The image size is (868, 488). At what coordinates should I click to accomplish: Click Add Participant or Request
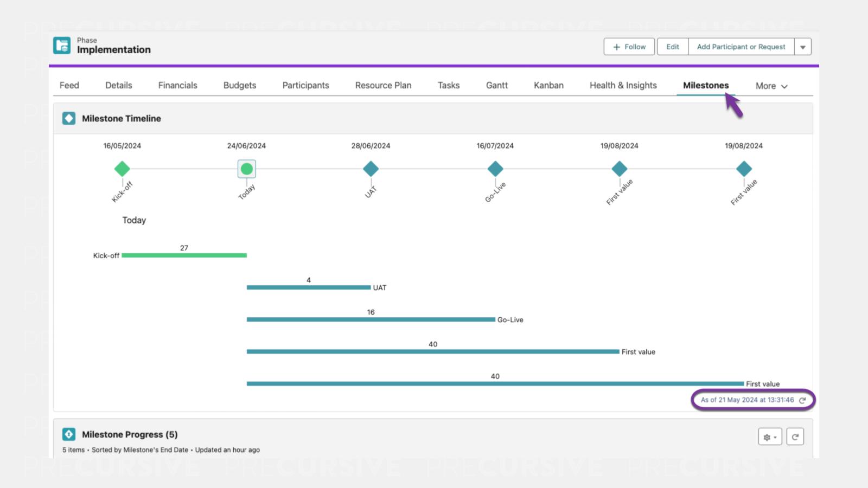741,47
